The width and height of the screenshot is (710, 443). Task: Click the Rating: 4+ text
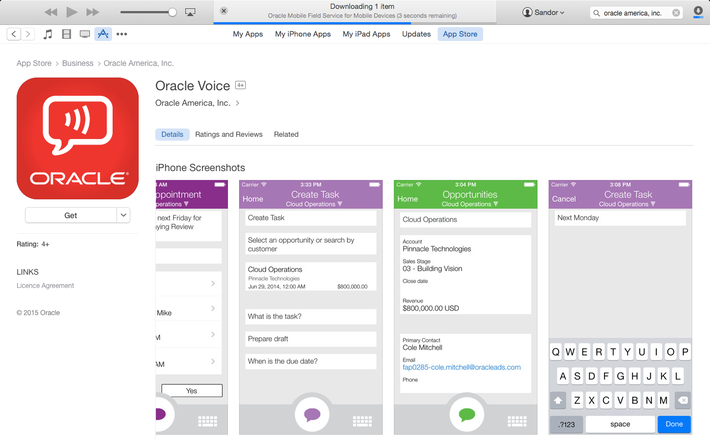[x=33, y=244]
